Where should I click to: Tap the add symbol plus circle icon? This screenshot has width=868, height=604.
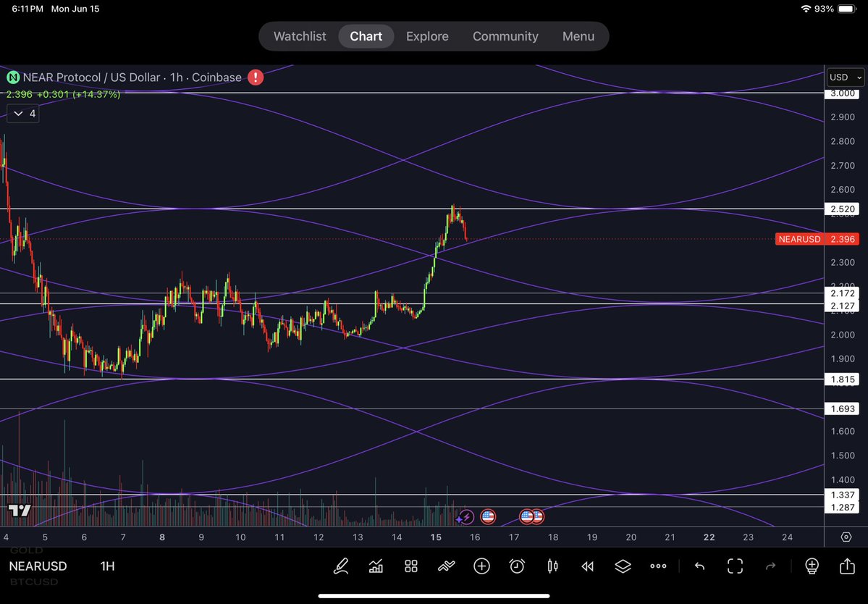(x=481, y=566)
